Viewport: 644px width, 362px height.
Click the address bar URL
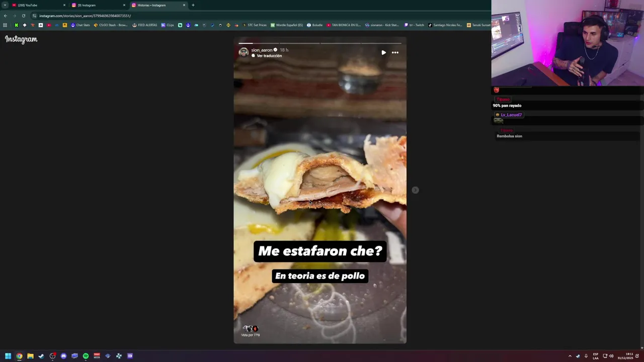85,16
